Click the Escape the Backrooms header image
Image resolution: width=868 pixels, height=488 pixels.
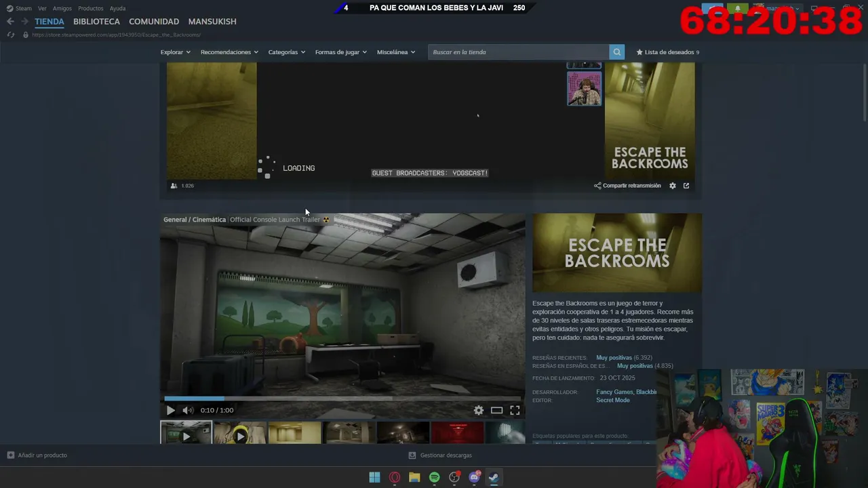coord(617,253)
